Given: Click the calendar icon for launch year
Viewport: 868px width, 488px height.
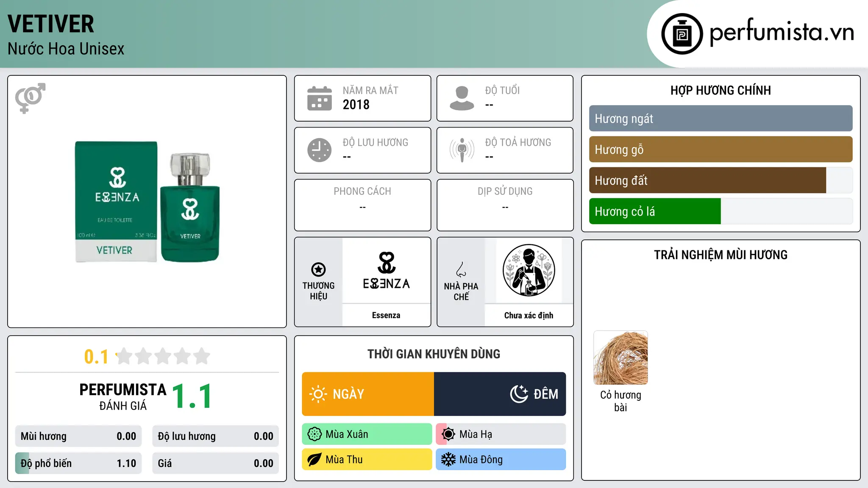Looking at the screenshot, I should [x=320, y=98].
